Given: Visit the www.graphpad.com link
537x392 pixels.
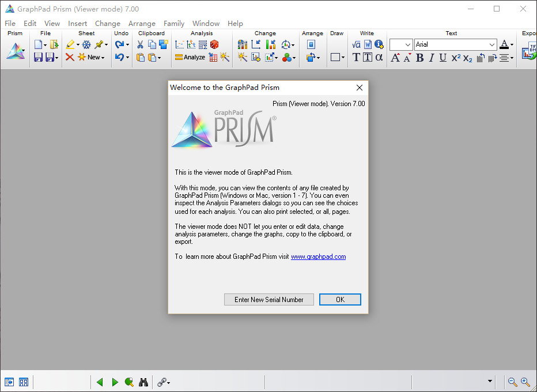Looking at the screenshot, I should point(318,257).
